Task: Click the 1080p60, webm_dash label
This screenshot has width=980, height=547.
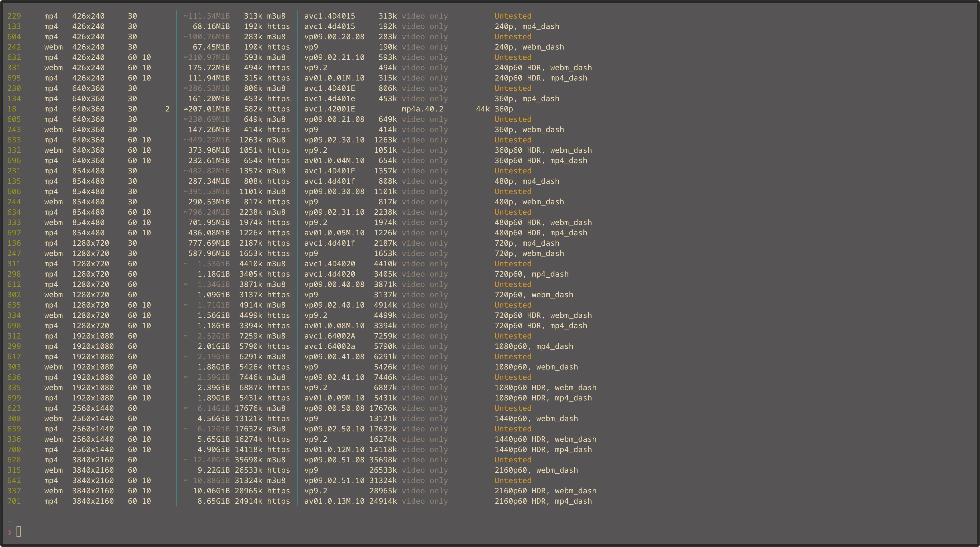Action: coord(536,367)
